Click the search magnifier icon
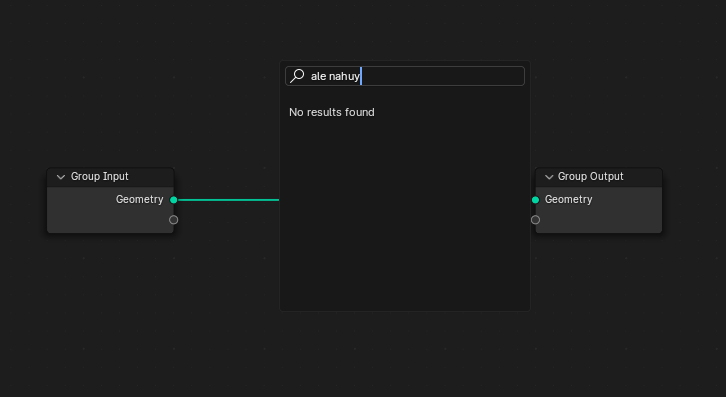Viewport: 726px width, 397px height. coord(297,76)
